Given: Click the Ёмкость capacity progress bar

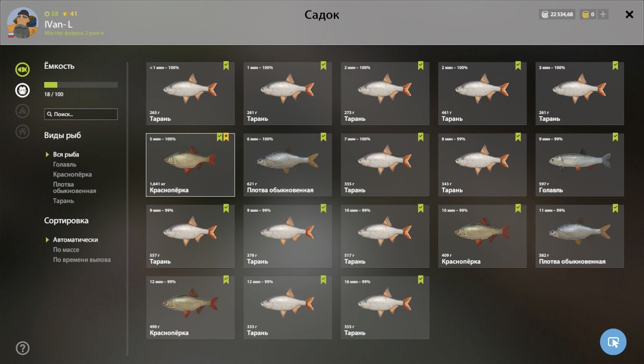Looking at the screenshot, I should pyautogui.click(x=81, y=85).
